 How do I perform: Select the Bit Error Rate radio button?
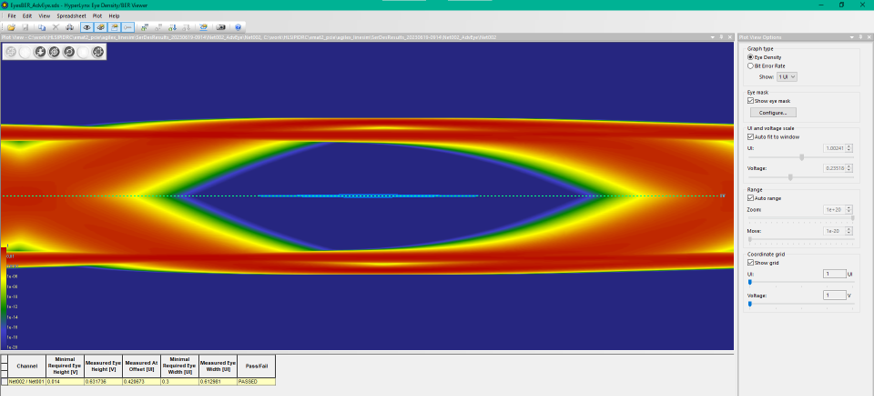750,66
